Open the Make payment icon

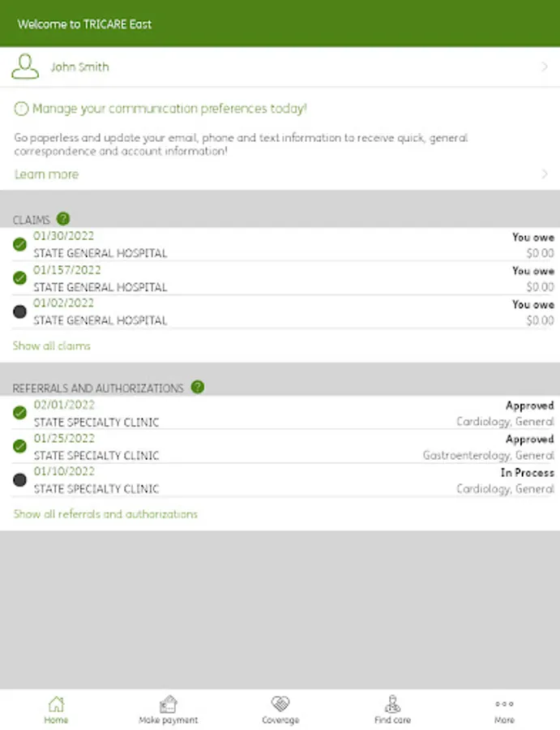pos(168,703)
